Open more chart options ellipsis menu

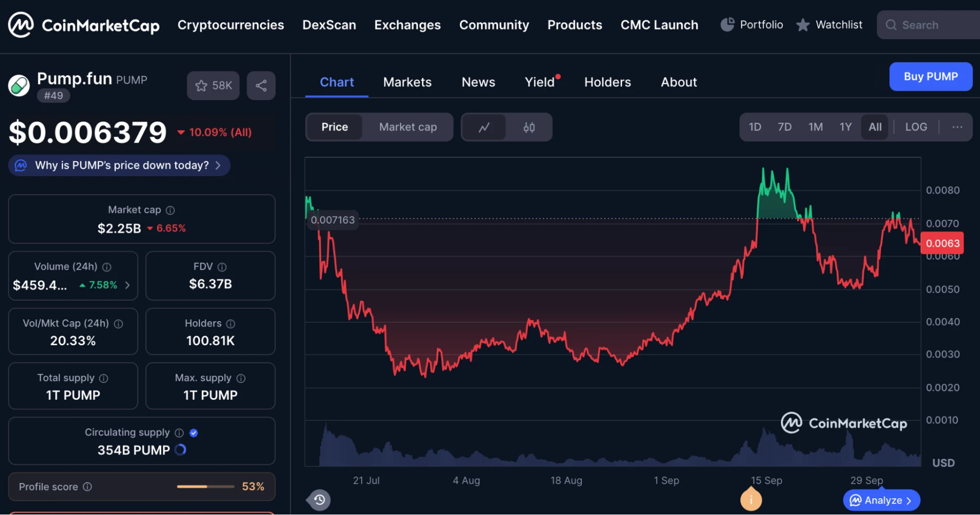coord(957,127)
